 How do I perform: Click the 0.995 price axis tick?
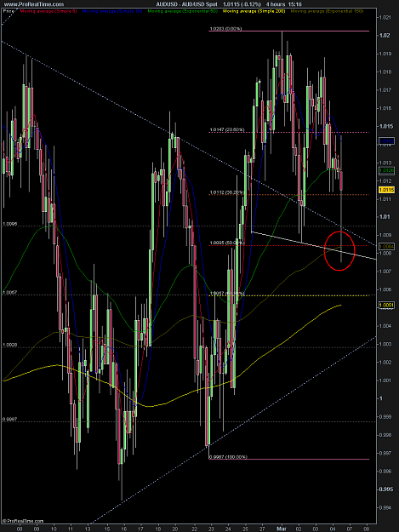[386, 489]
